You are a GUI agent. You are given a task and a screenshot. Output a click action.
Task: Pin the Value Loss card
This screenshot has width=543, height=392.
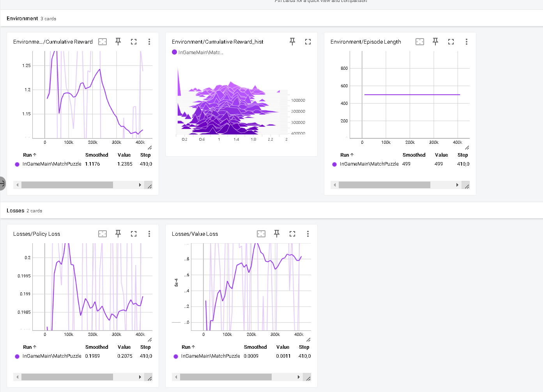(277, 234)
